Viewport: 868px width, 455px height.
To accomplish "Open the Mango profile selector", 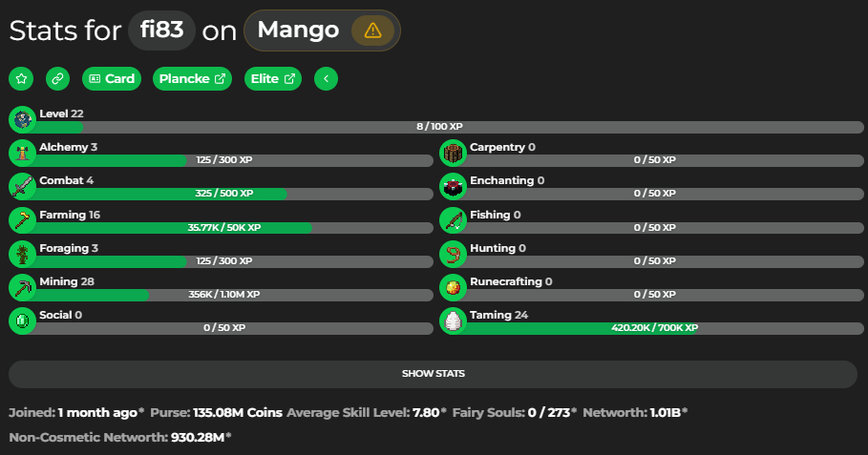I will click(x=322, y=31).
